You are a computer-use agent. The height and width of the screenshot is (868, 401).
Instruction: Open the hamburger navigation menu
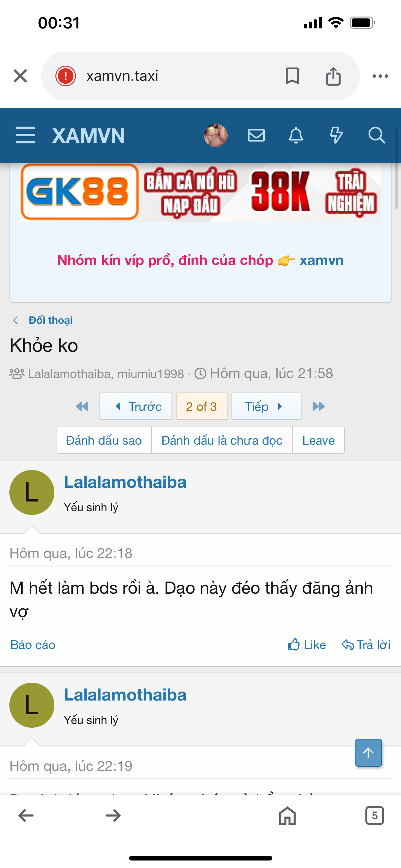[x=26, y=136]
